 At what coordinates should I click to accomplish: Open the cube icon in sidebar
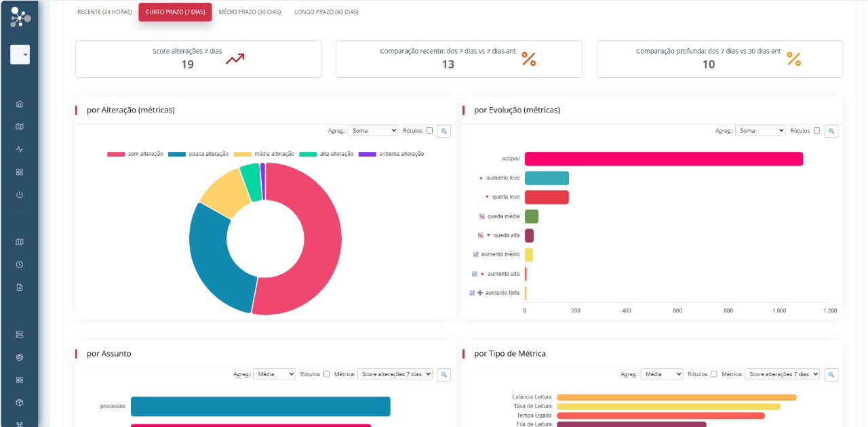pyautogui.click(x=20, y=402)
